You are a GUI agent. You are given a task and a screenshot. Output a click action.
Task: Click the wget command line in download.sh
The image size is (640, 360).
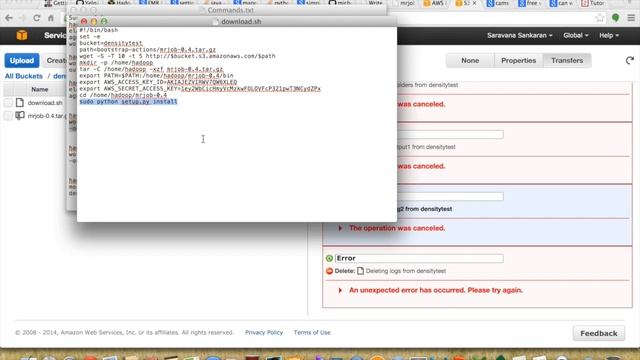coord(177,56)
